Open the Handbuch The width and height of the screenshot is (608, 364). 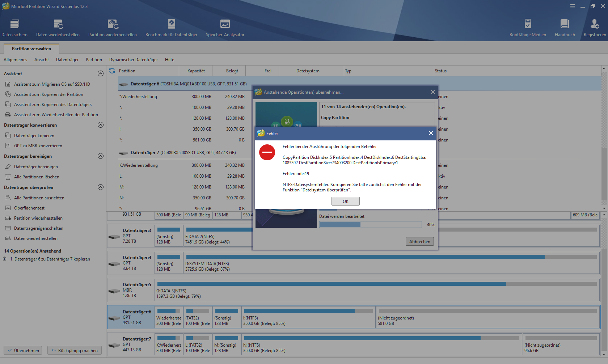coord(565,28)
